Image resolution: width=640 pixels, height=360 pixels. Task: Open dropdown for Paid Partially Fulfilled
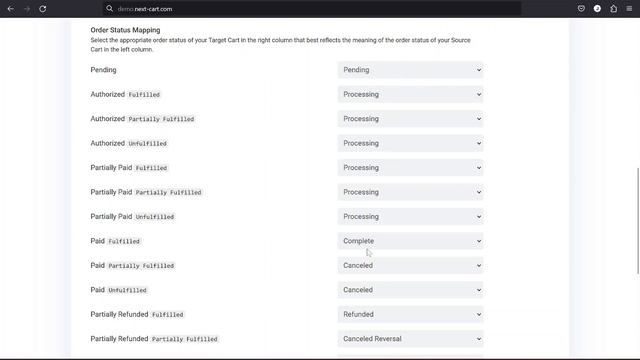[410, 266]
